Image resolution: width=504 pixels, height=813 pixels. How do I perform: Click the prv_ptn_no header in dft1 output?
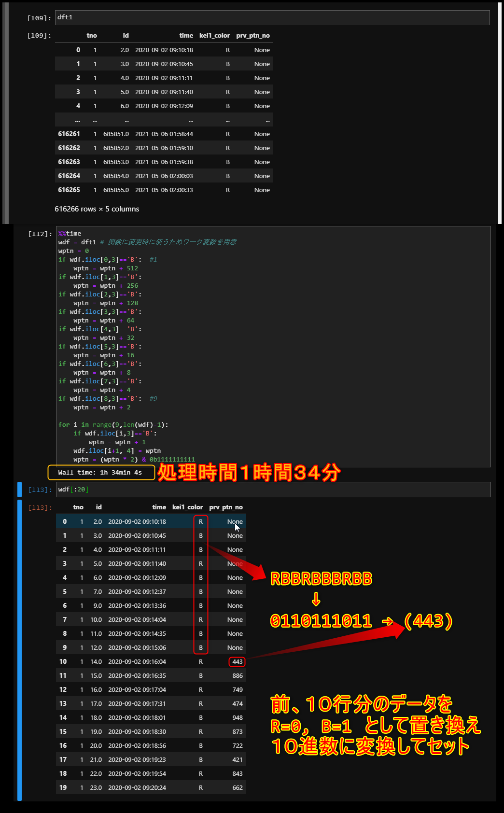[x=253, y=36]
